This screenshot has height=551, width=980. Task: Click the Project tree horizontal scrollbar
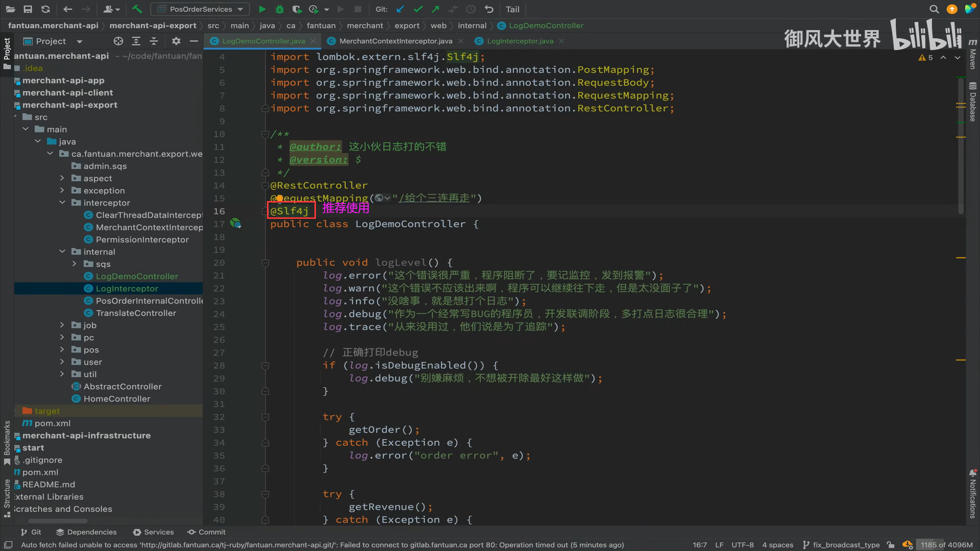click(58, 521)
